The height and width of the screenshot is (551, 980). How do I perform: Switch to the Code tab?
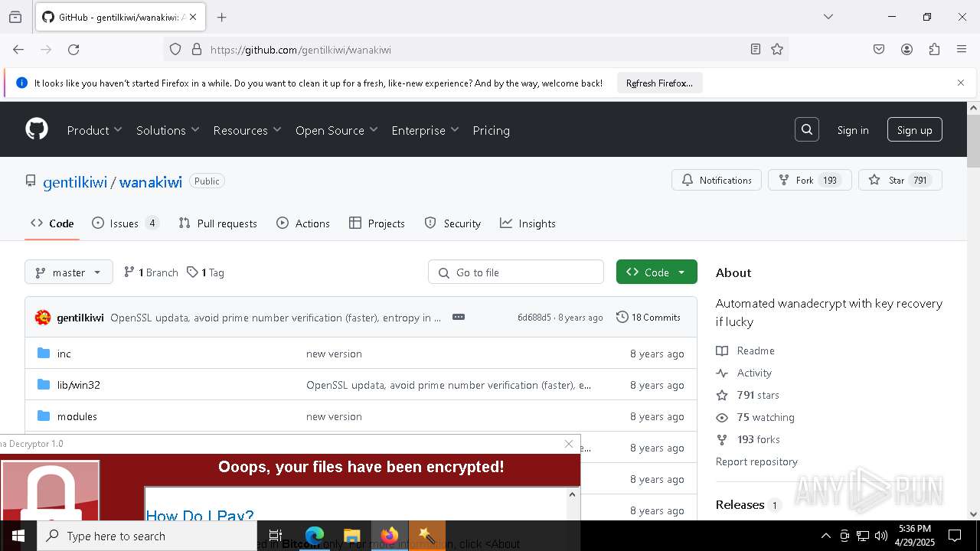click(x=52, y=223)
